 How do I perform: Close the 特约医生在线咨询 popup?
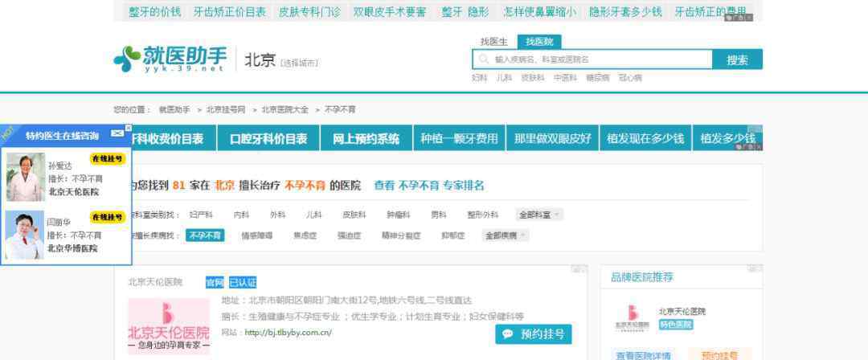(129, 128)
